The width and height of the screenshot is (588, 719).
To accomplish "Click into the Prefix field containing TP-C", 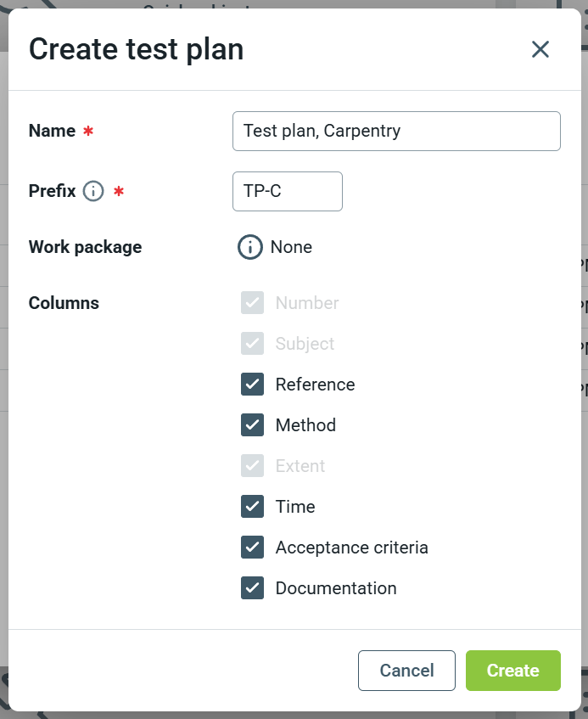I will (x=287, y=191).
